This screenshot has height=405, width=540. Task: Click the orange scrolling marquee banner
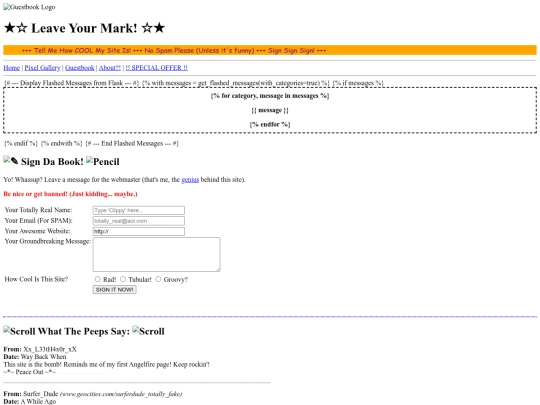click(x=270, y=50)
